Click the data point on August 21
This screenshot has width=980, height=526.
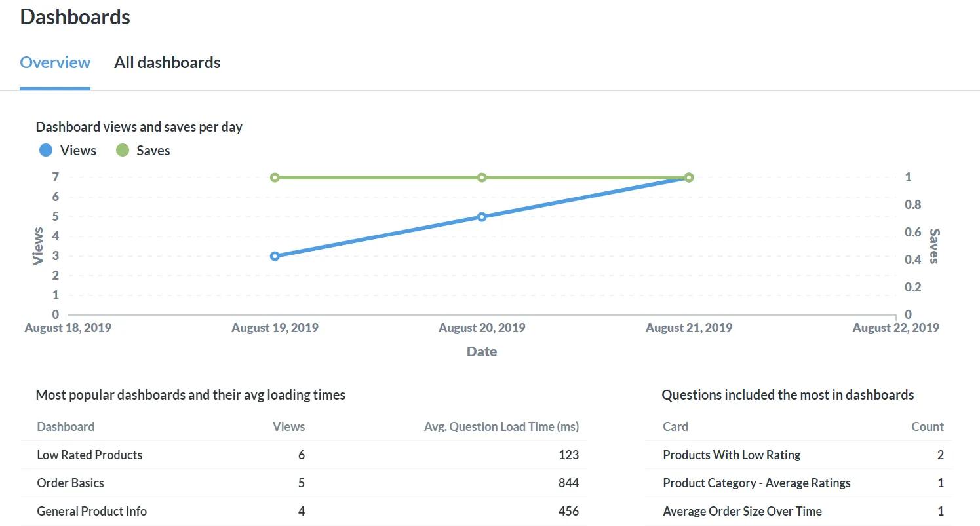click(x=689, y=178)
